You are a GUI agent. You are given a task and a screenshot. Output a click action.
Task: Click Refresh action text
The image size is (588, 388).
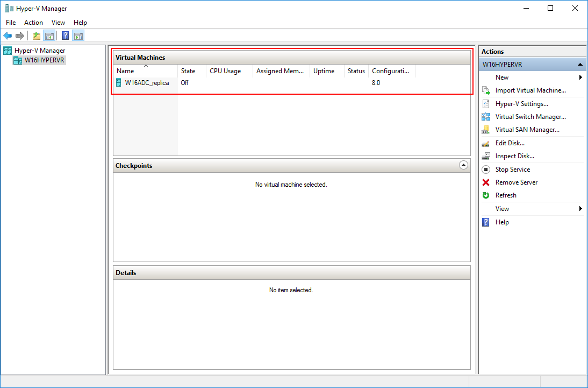coord(506,195)
